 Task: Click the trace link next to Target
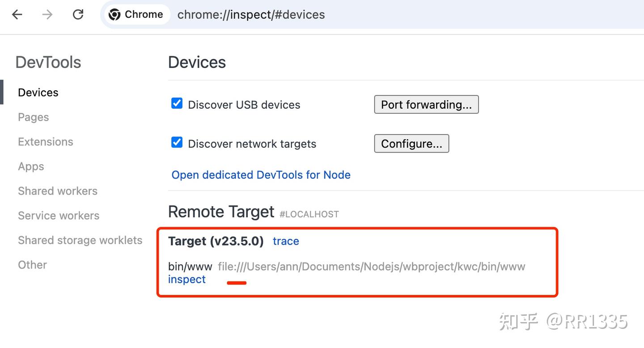point(286,241)
